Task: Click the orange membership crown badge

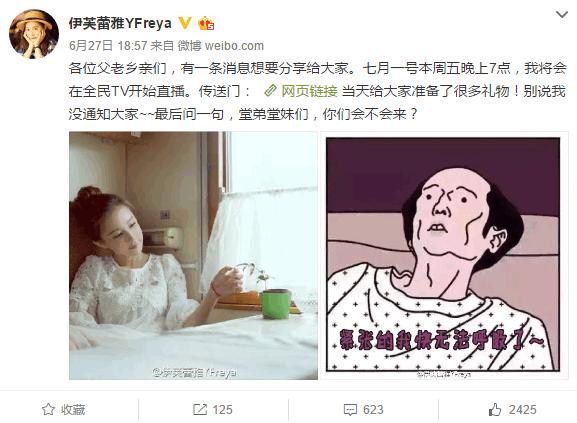Action: pos(206,24)
